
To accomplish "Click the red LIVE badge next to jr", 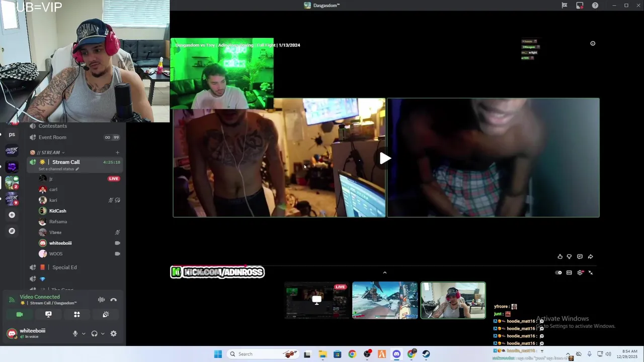I will tap(114, 178).
